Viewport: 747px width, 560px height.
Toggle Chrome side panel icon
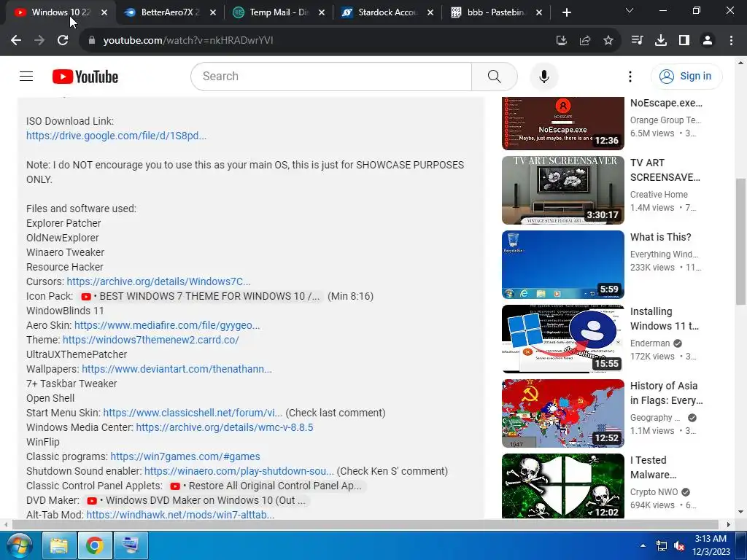(684, 41)
